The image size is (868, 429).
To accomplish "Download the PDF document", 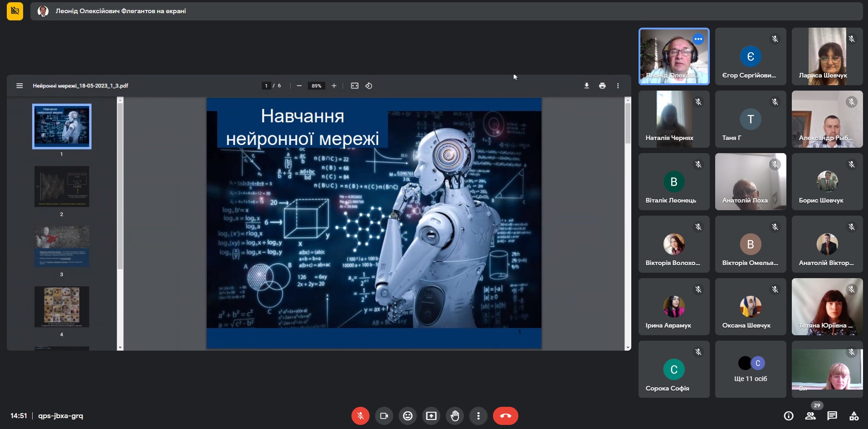I will 586,86.
